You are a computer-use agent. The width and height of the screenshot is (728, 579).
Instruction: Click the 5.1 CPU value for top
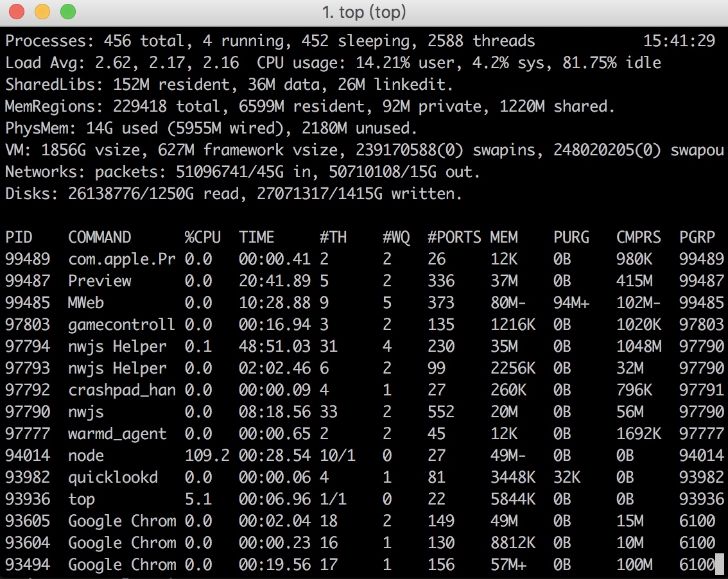point(198,499)
